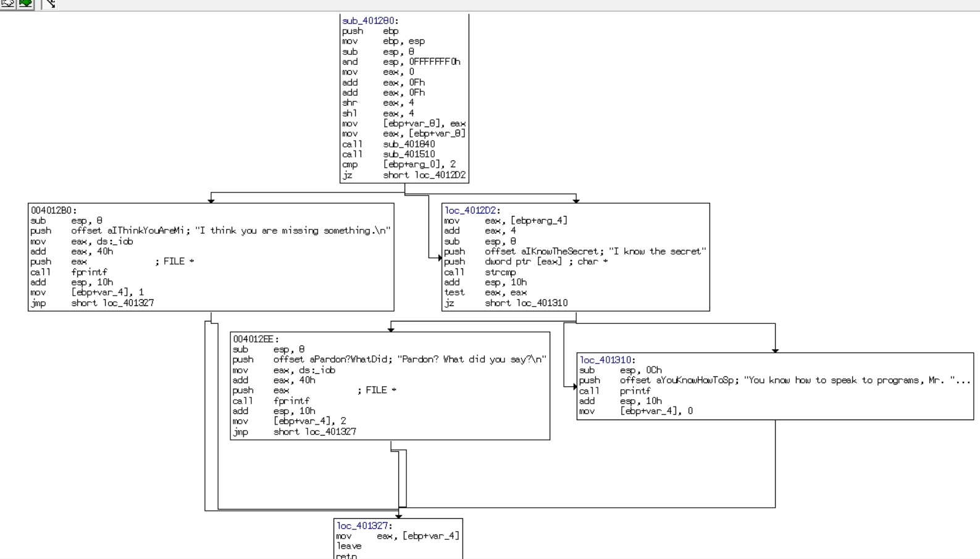Click the loc_401327 block label

tap(364, 526)
